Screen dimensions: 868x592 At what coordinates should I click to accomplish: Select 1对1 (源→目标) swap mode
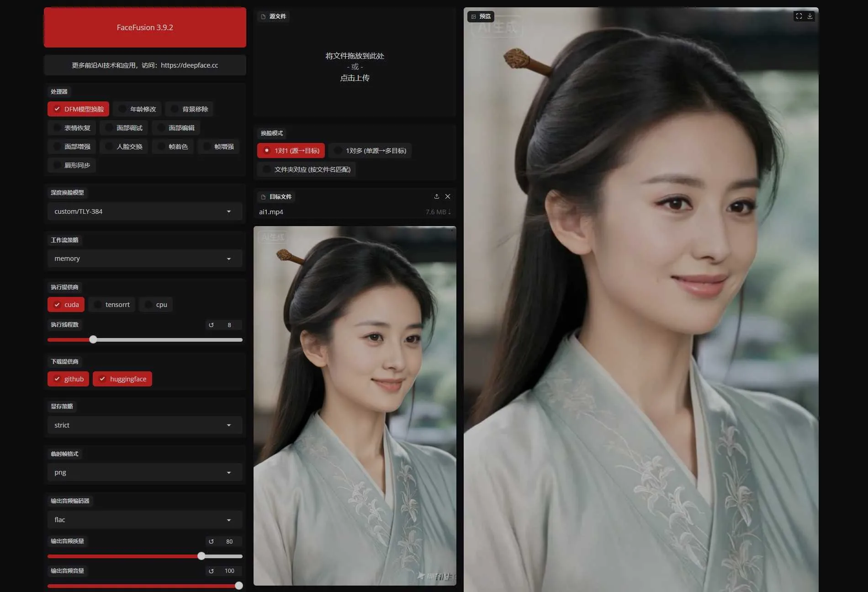tap(291, 151)
